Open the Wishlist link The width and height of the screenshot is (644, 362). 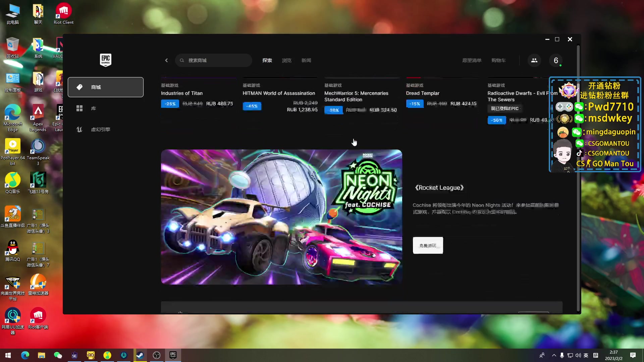472,60
